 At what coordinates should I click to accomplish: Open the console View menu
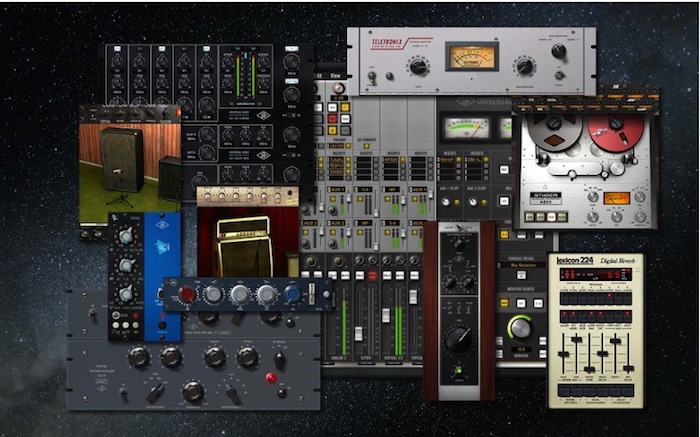click(335, 76)
